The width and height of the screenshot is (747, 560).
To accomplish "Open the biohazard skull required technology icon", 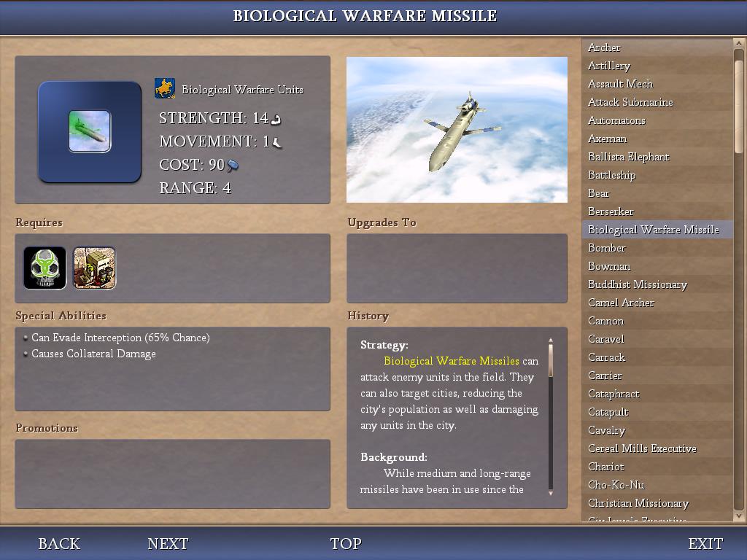I will tap(44, 268).
